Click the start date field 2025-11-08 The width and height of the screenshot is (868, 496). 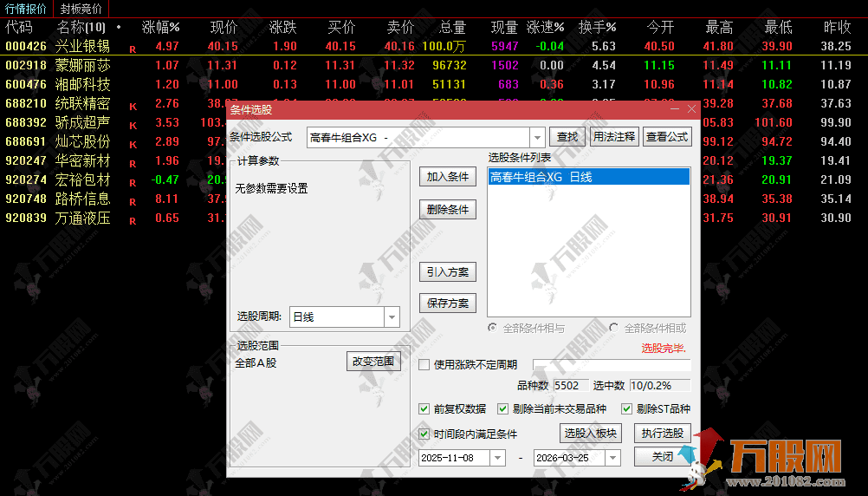(455, 458)
